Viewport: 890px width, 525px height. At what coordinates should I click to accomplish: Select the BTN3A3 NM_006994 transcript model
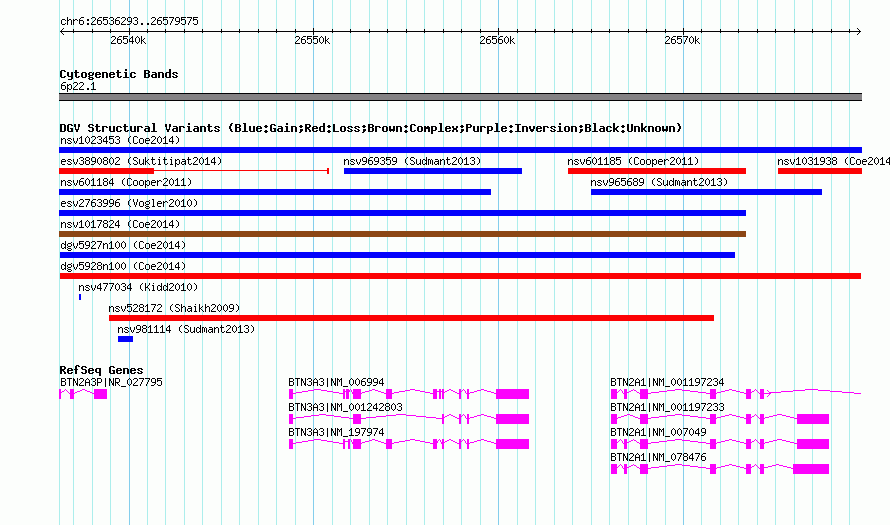click(x=409, y=394)
